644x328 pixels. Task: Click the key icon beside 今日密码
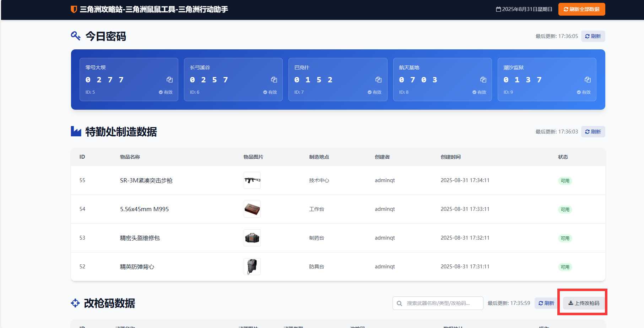[x=76, y=36]
